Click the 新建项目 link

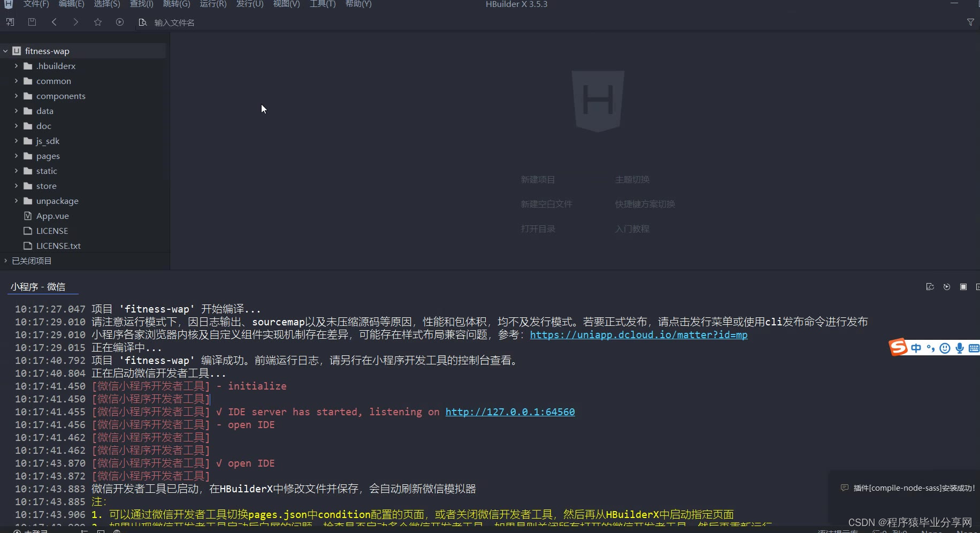538,179
